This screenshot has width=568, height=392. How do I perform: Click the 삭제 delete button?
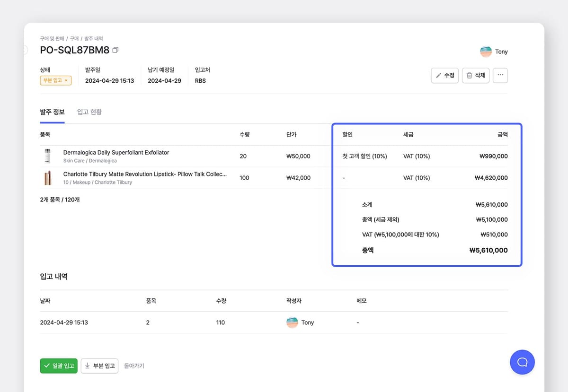click(x=475, y=75)
